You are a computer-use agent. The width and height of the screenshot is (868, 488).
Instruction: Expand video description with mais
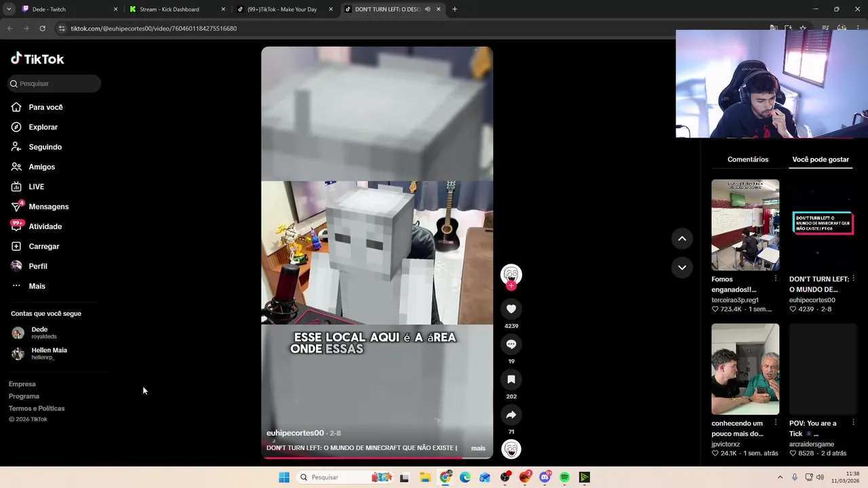tap(478, 448)
